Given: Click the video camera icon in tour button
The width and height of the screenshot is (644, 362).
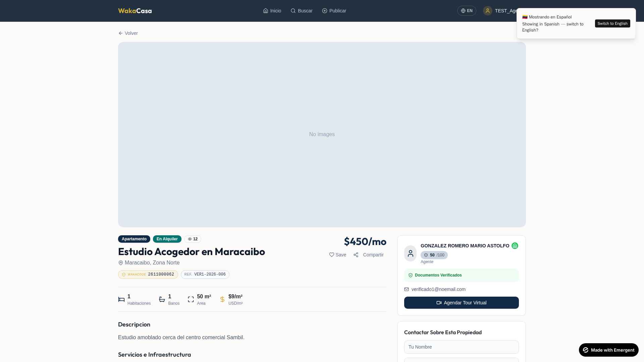Looking at the screenshot, I should point(439,303).
